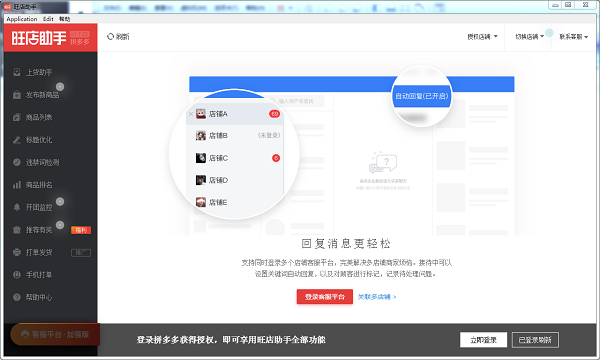Follow the 关联多店铺 link
This screenshot has width=600, height=360.
tap(377, 297)
